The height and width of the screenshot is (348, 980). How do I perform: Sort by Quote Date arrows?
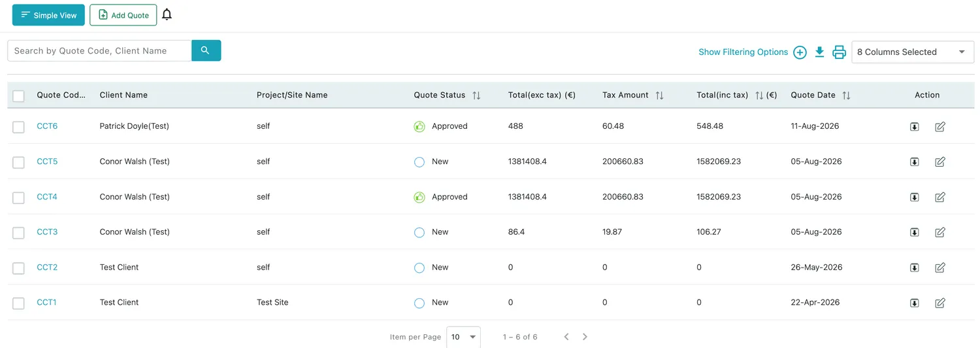click(846, 96)
